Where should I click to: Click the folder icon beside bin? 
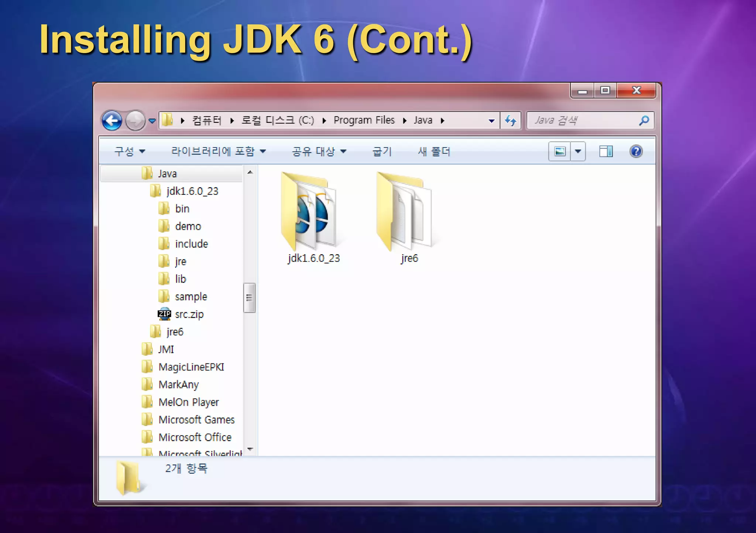164,208
